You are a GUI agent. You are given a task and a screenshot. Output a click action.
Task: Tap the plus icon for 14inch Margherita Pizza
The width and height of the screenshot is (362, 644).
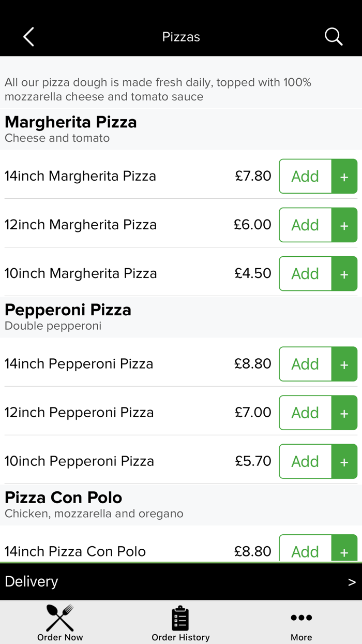coord(344,177)
